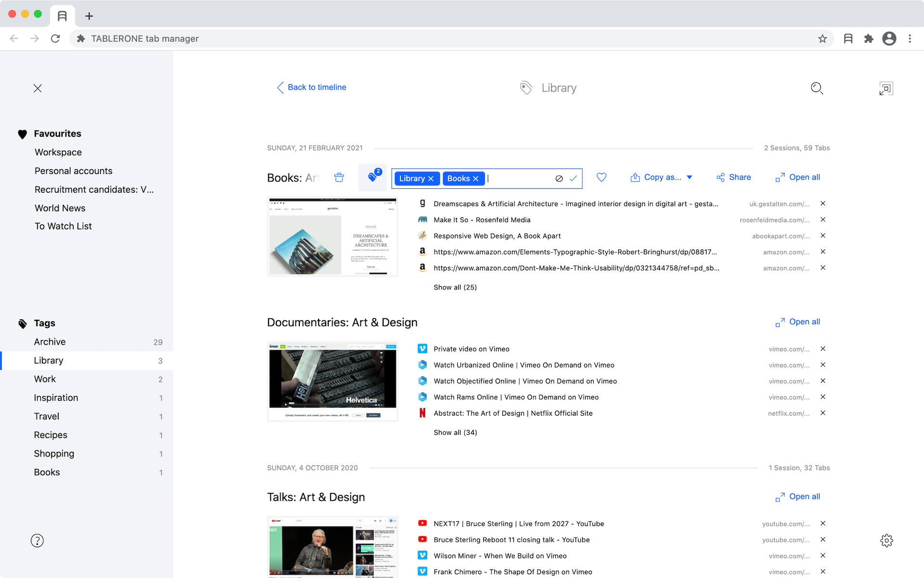
Task: Select the Archive tag in sidebar
Action: point(50,342)
